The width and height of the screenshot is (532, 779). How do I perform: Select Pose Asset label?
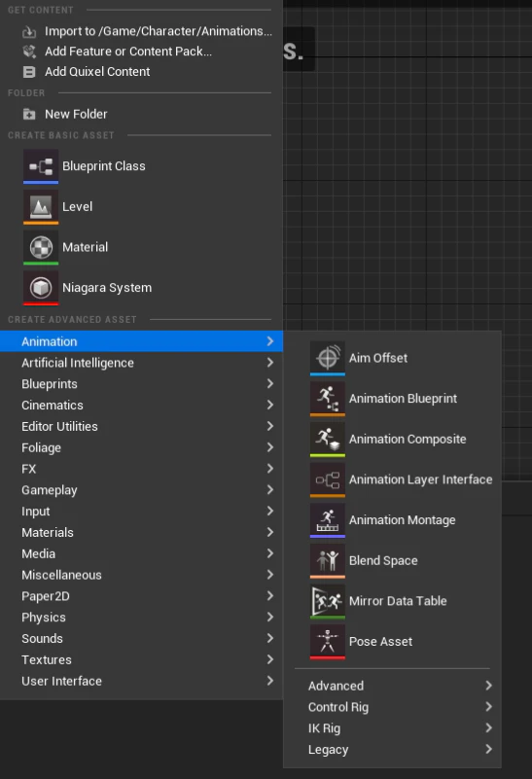point(380,642)
